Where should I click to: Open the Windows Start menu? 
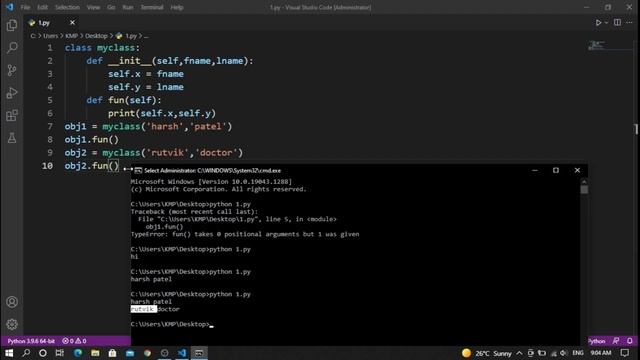coord(9,353)
